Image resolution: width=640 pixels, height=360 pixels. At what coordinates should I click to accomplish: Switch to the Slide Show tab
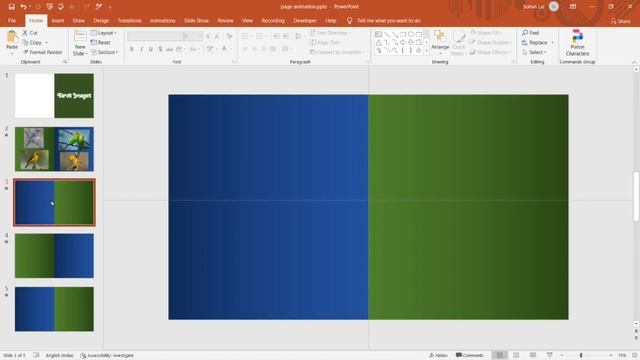tap(196, 20)
